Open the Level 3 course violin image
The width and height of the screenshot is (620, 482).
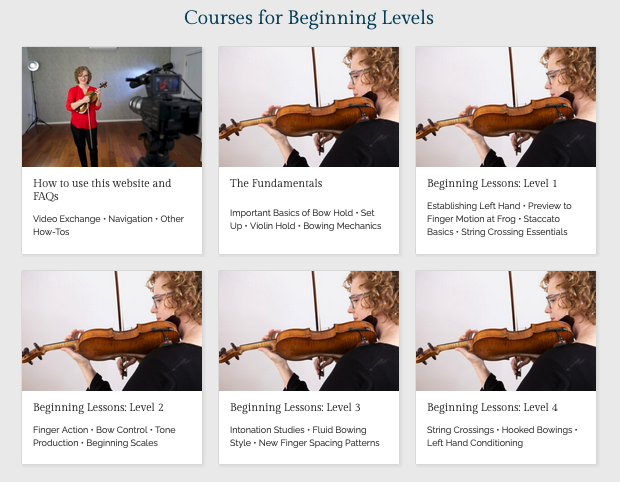[309, 331]
